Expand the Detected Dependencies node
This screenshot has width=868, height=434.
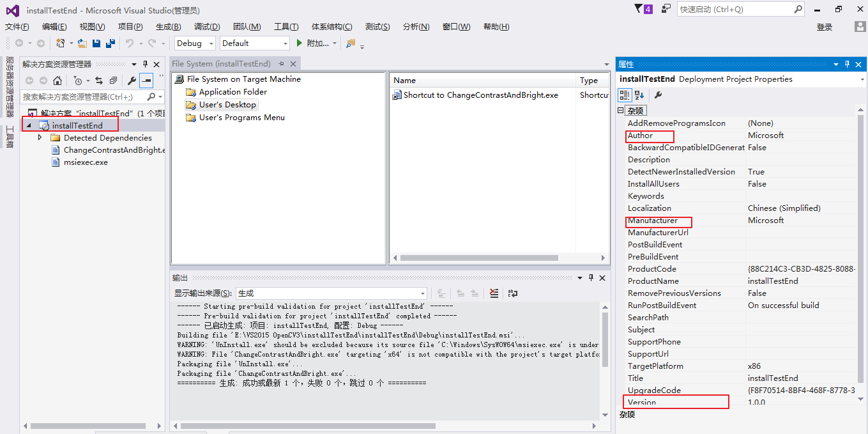click(x=40, y=137)
